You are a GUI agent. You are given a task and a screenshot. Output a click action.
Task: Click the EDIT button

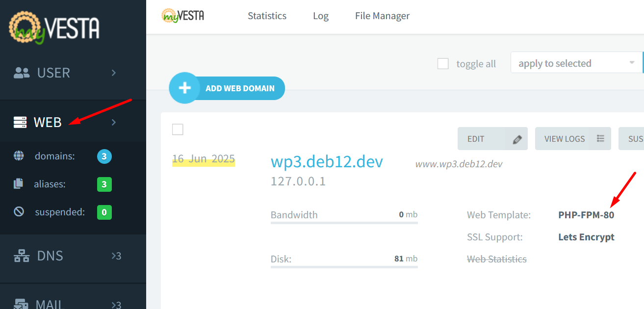pos(492,139)
